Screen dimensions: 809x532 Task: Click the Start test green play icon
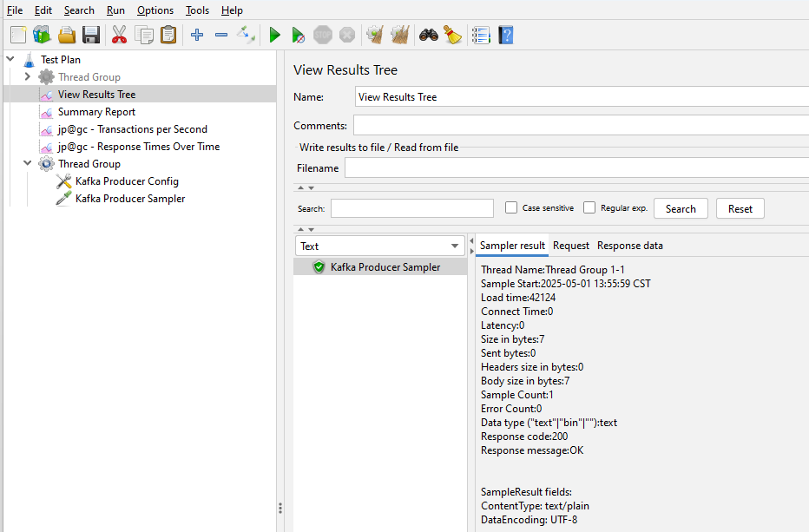pyautogui.click(x=274, y=35)
